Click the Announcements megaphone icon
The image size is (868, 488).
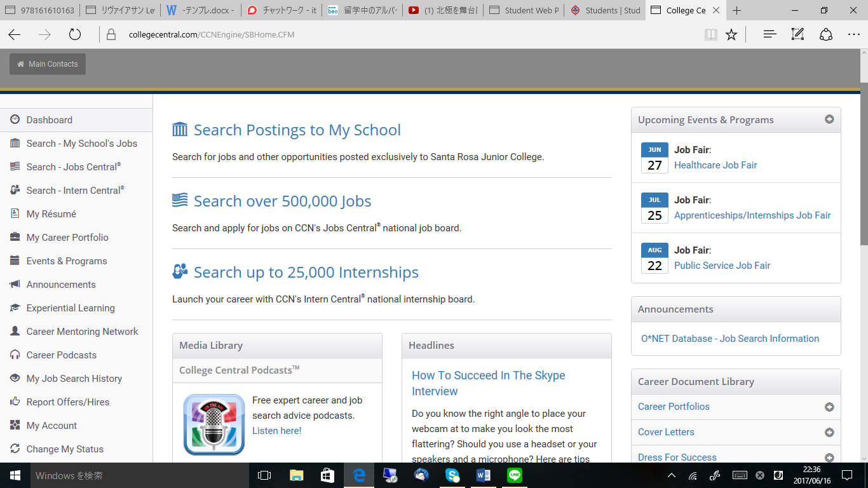coord(15,285)
